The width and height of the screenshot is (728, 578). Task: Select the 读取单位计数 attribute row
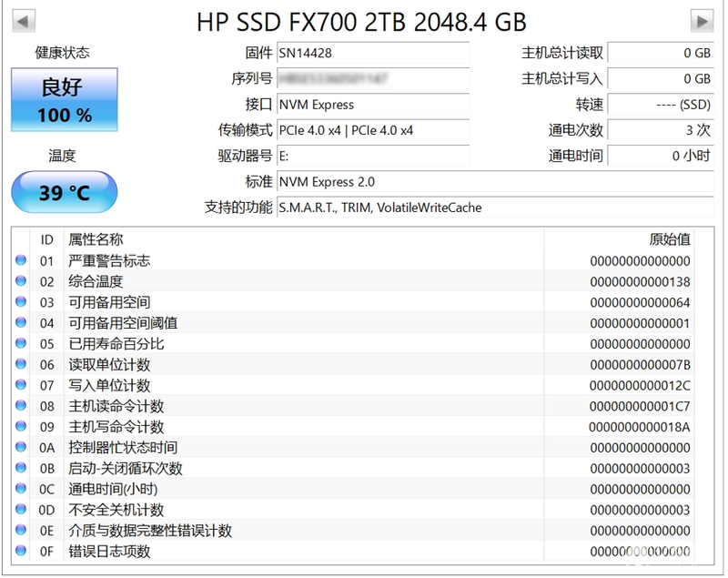[353, 364]
